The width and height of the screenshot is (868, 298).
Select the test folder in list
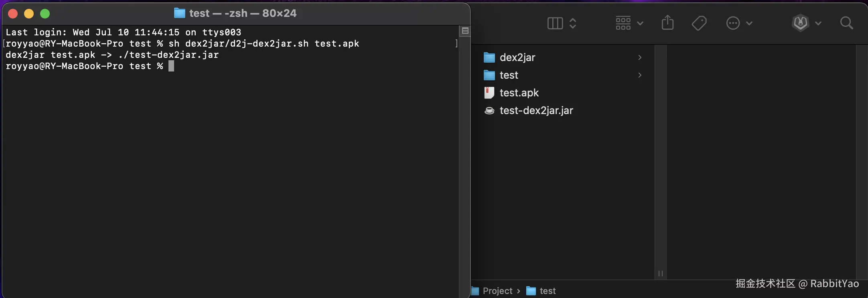coord(509,75)
